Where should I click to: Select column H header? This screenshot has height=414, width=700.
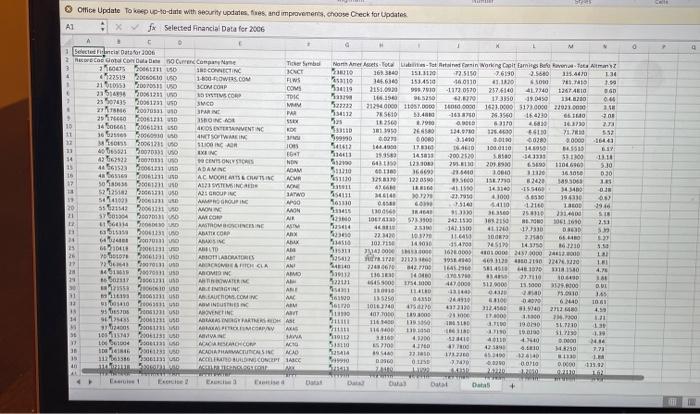point(381,45)
